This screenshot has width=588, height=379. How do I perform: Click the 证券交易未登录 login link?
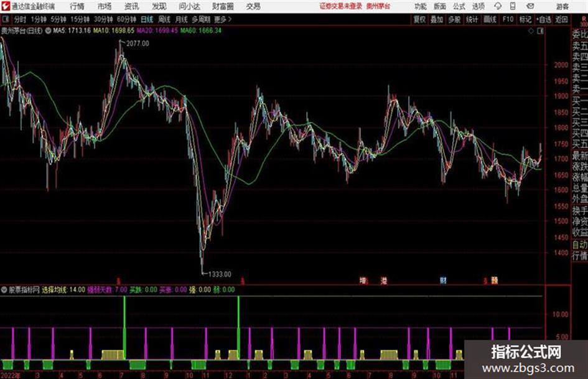(341, 6)
